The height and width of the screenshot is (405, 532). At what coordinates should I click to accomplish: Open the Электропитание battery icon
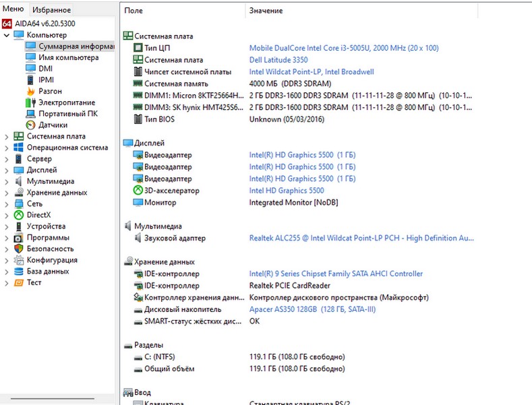click(x=30, y=102)
